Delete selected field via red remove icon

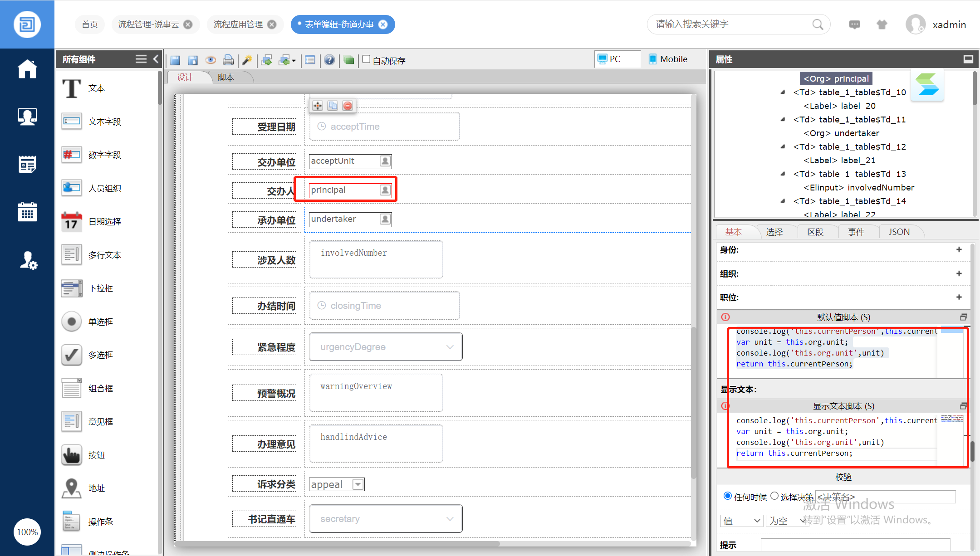[x=348, y=106]
